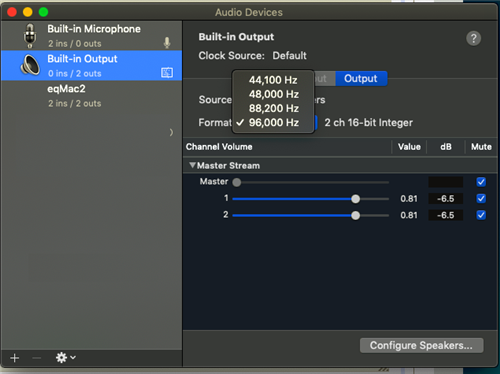
Task: Click the minus remove device icon
Action: click(x=37, y=358)
